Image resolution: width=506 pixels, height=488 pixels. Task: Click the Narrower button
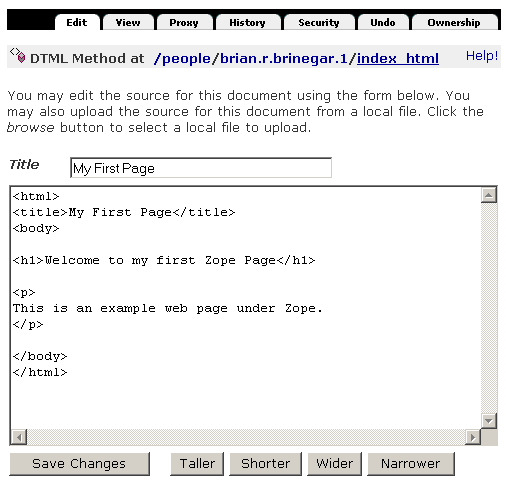pyautogui.click(x=411, y=464)
